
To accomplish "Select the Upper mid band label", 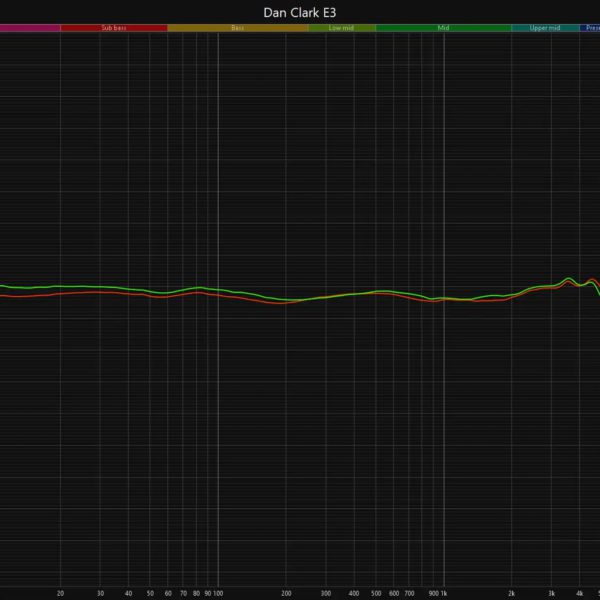I will point(545,28).
